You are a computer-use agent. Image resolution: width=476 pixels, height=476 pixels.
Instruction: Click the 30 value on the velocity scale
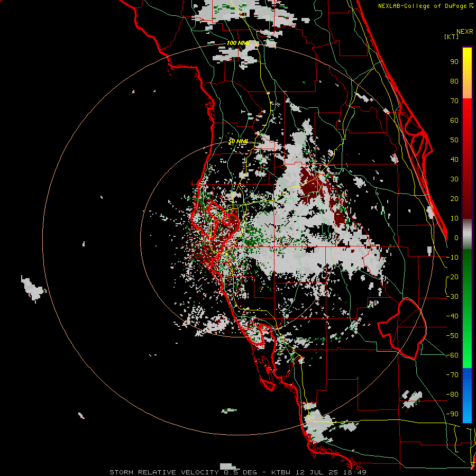coord(454,179)
